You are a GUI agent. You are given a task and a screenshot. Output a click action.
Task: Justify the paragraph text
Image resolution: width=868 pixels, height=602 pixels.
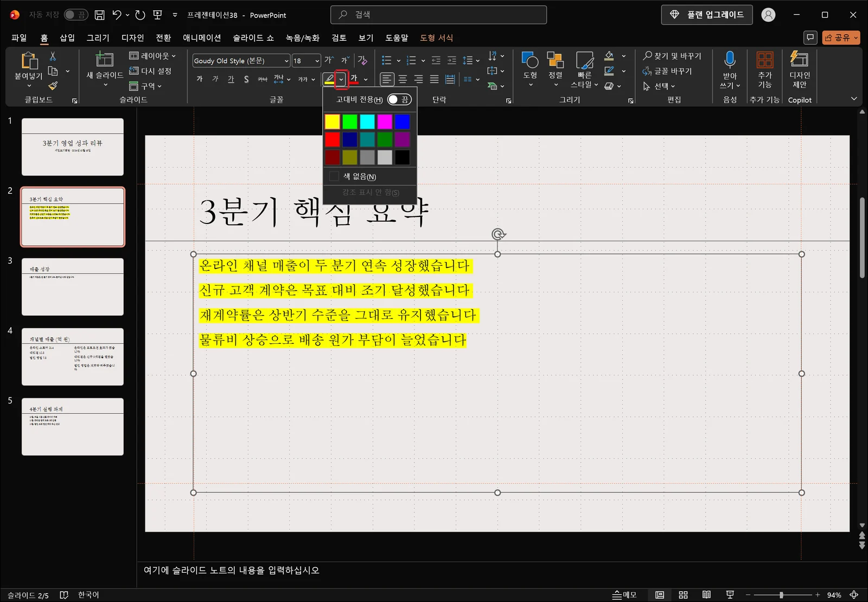434,79
